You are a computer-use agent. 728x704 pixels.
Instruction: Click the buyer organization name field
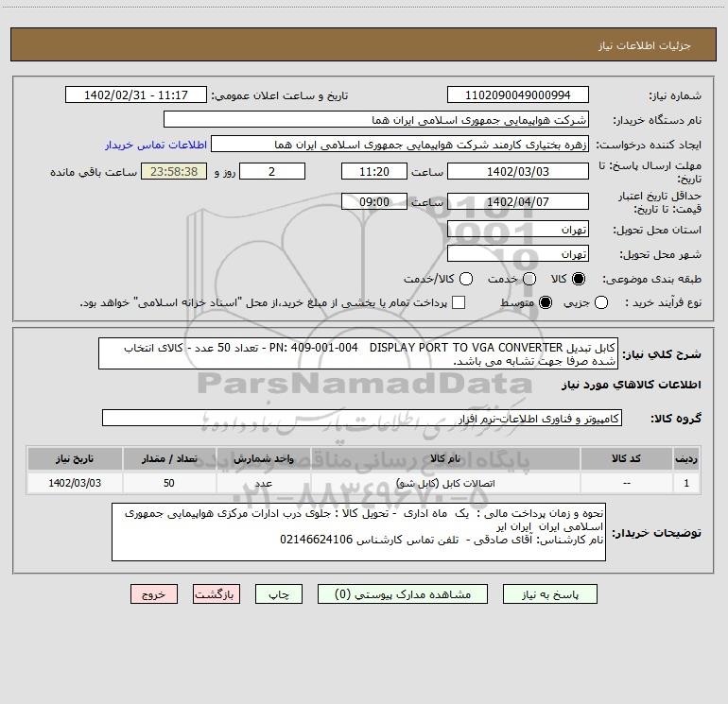pos(376,120)
